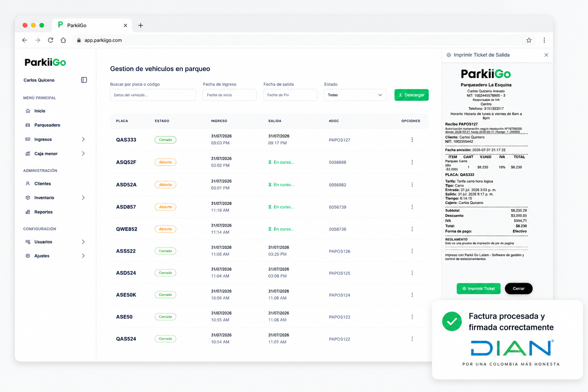Expand the Inventario submenu

[x=83, y=198]
